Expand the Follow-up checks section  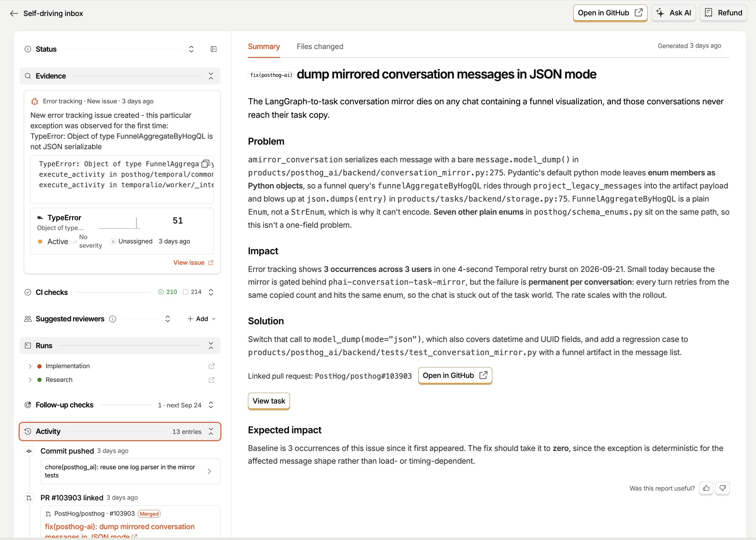tap(211, 405)
